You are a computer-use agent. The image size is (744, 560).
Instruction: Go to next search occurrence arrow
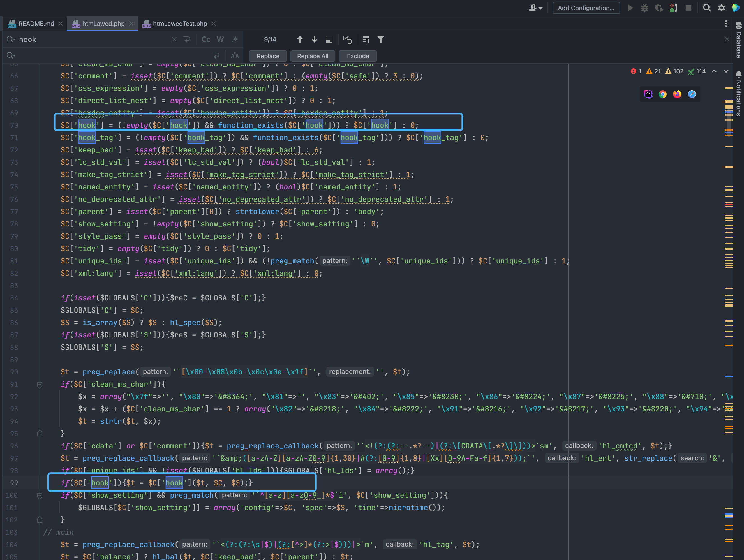(x=314, y=40)
